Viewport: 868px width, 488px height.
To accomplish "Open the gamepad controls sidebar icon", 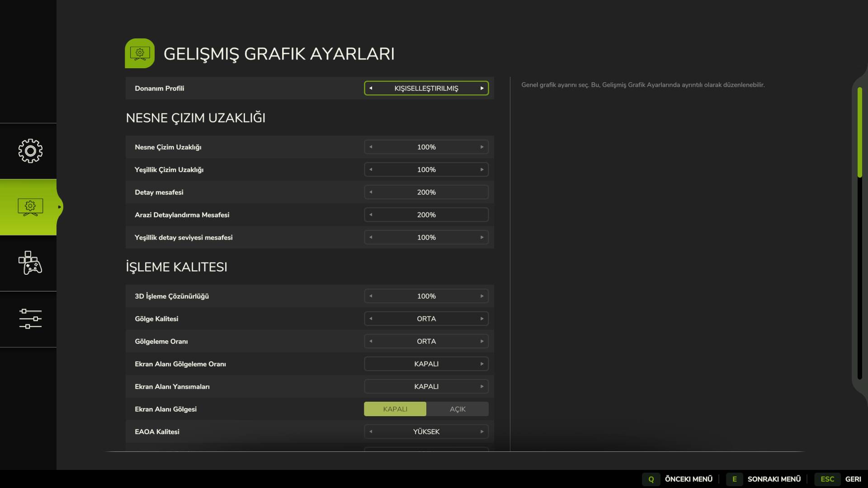I will click(x=30, y=263).
